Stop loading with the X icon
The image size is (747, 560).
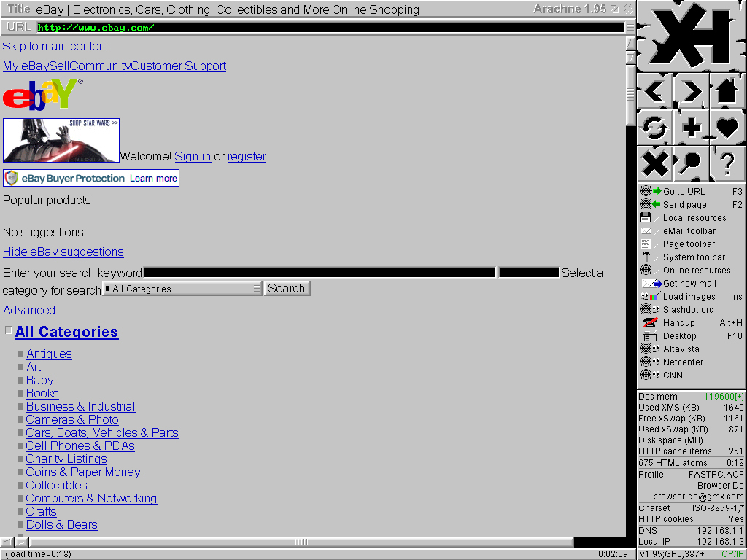click(x=655, y=164)
